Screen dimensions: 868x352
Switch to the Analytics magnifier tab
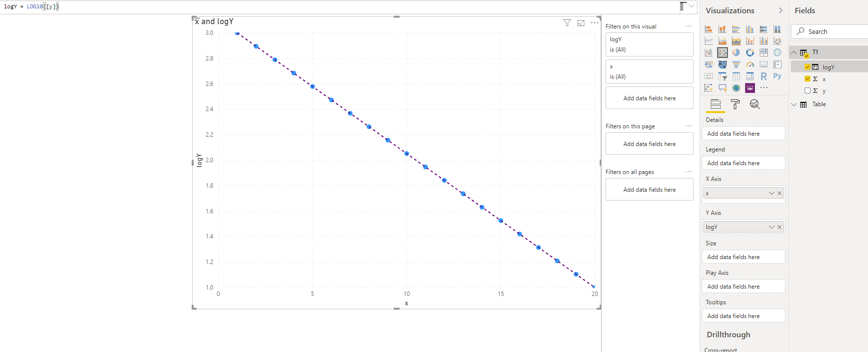[755, 104]
